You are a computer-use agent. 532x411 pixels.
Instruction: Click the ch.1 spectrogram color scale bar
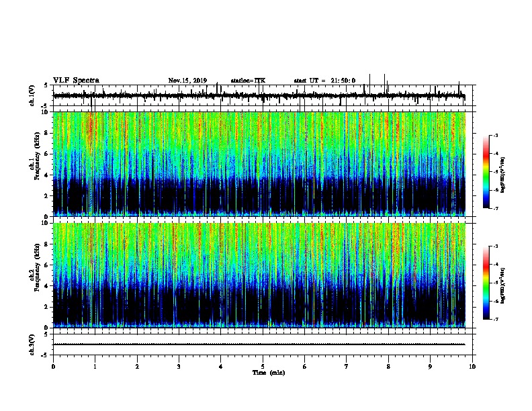[x=486, y=172]
